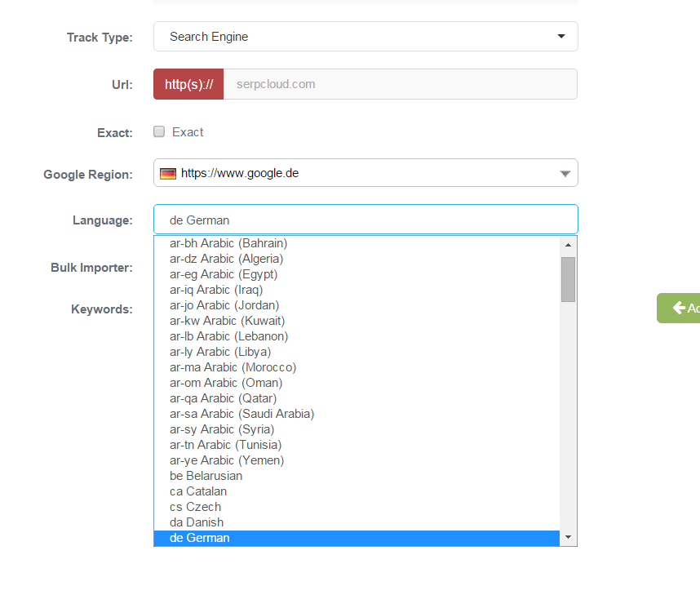Choose "ar-ma Arabic (Morocco)" from list
Screen dimensions: 700x604
click(x=233, y=367)
